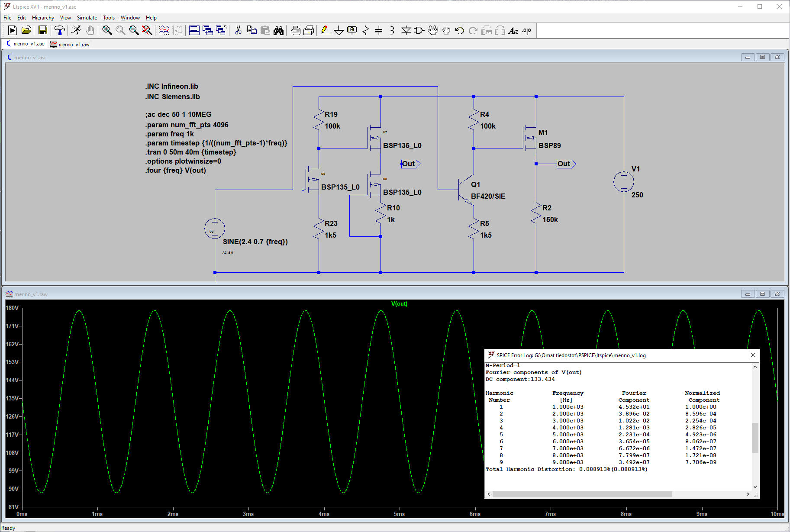Screen dimensions: 790x532
Task: Click the New Schematic toolbar icon
Action: [13, 30]
